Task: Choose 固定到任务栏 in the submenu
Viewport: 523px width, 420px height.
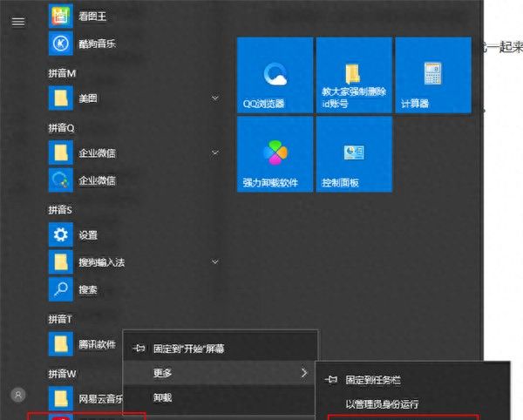Action: tap(412, 380)
